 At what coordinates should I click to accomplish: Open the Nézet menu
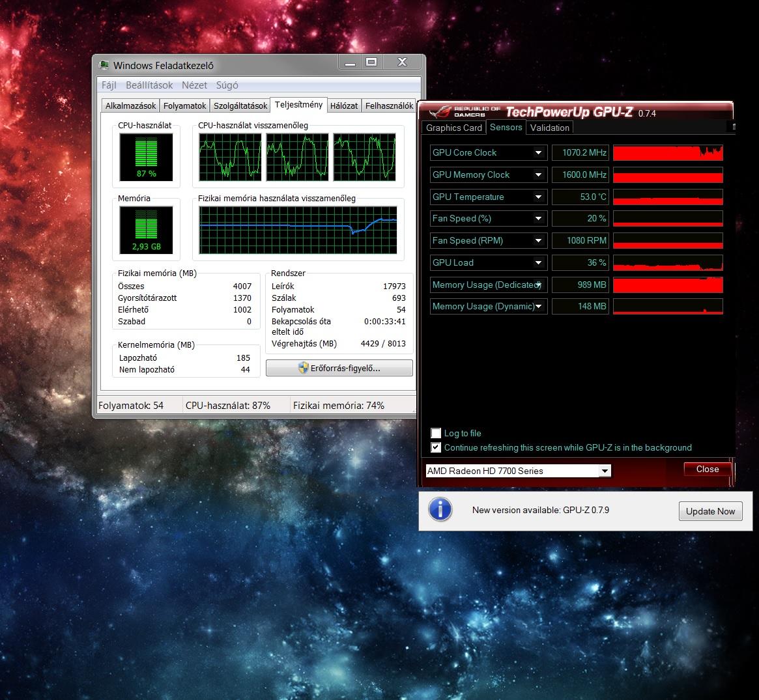[194, 85]
